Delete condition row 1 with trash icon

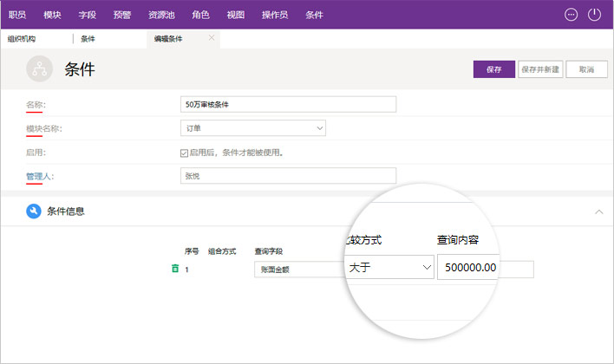click(175, 270)
